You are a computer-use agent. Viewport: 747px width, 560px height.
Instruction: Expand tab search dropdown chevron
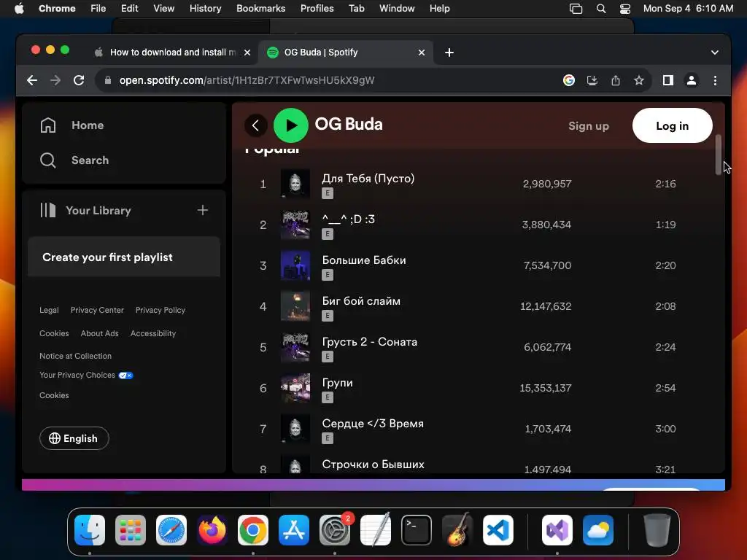tap(715, 52)
